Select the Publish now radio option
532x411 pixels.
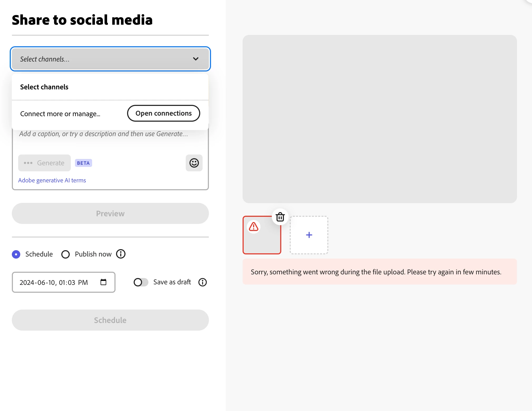[x=66, y=254]
